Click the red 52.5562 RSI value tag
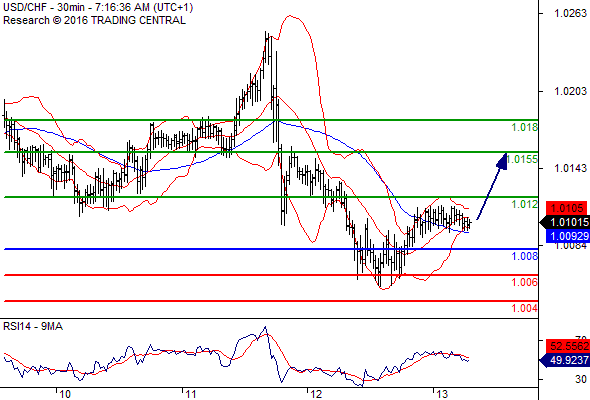The image size is (590, 400). (567, 346)
